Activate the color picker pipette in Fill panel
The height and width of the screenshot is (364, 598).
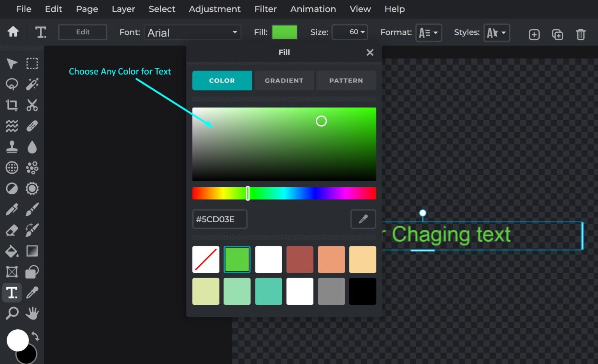[362, 219]
